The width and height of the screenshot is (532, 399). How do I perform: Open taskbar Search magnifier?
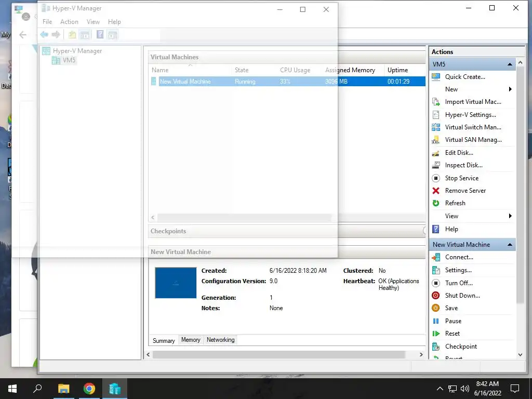tap(37, 389)
